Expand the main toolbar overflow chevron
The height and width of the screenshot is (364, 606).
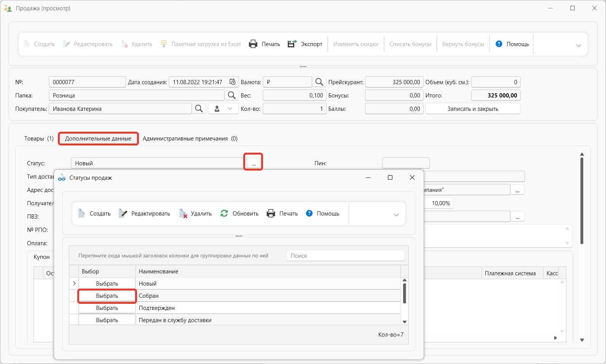pyautogui.click(x=578, y=45)
